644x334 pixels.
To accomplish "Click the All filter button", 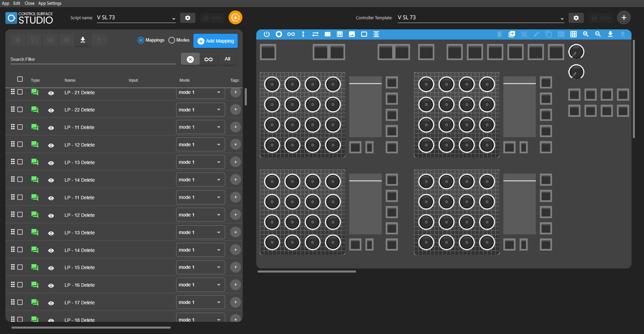I will click(227, 59).
